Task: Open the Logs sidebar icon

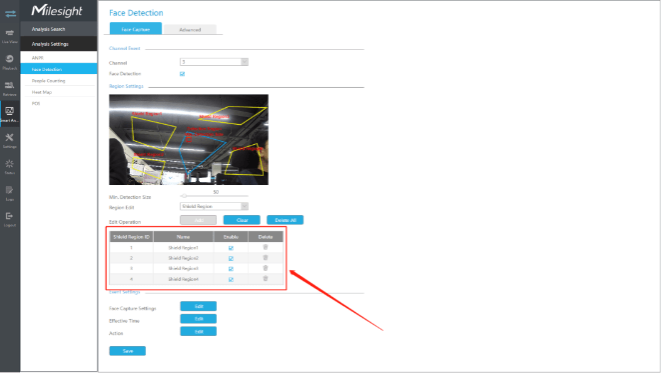Action: point(10,193)
